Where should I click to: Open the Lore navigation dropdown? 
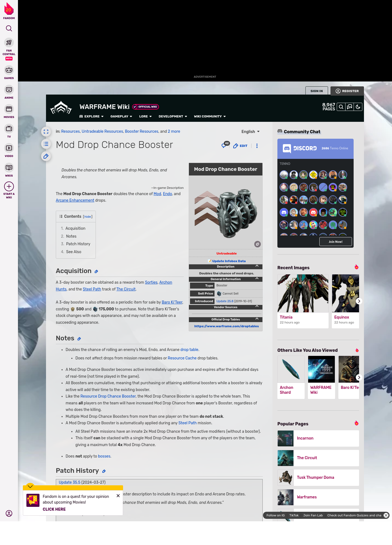click(145, 116)
